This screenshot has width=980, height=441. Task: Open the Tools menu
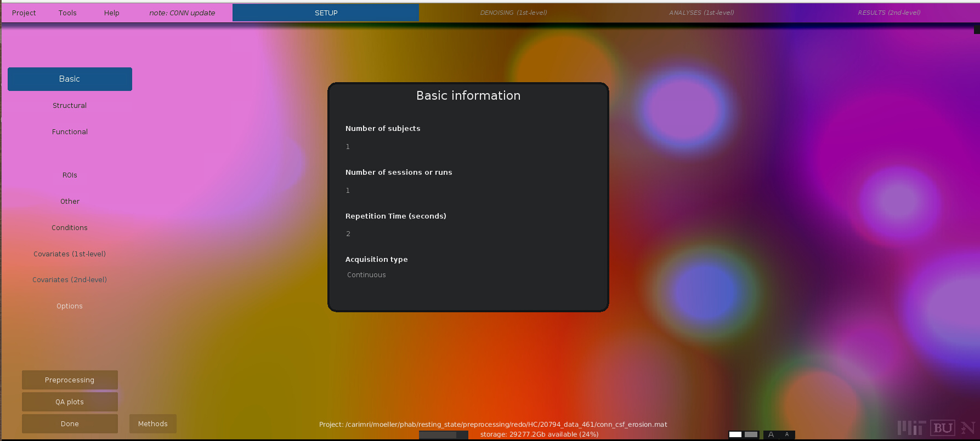click(x=67, y=13)
